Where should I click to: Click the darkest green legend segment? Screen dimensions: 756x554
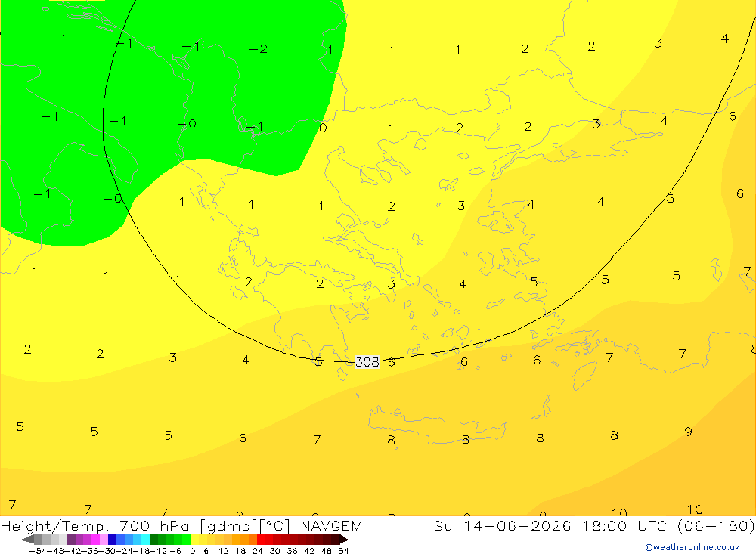[153, 539]
